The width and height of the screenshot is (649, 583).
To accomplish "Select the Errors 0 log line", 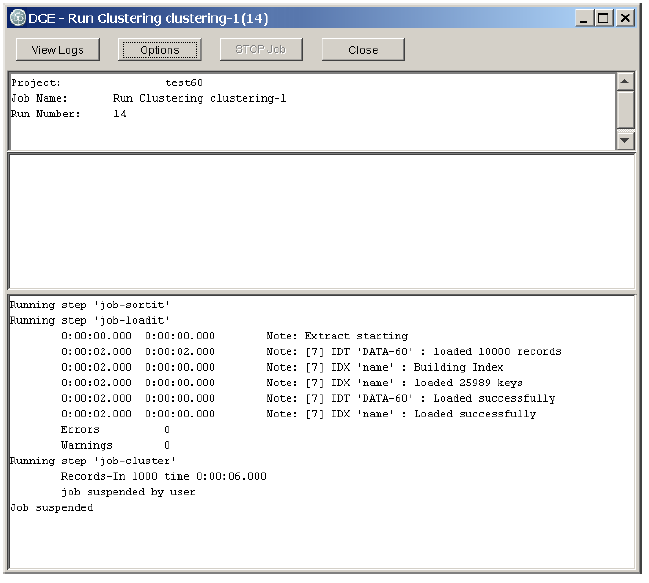I will [x=115, y=430].
